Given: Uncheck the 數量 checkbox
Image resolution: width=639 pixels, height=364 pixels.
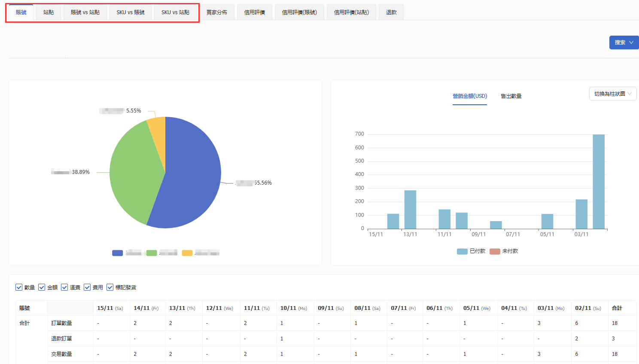Looking at the screenshot, I should pyautogui.click(x=19, y=287).
